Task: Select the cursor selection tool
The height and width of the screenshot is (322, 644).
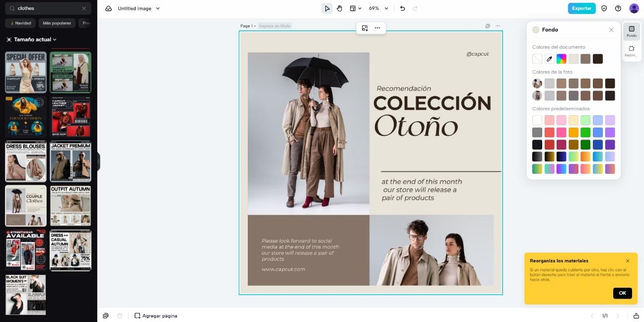Action: pyautogui.click(x=327, y=8)
